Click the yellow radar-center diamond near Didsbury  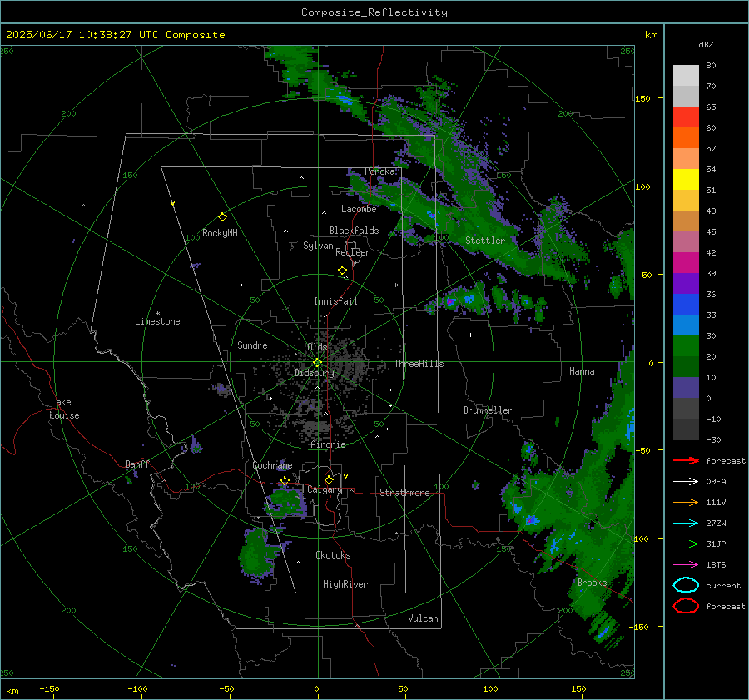click(x=318, y=363)
